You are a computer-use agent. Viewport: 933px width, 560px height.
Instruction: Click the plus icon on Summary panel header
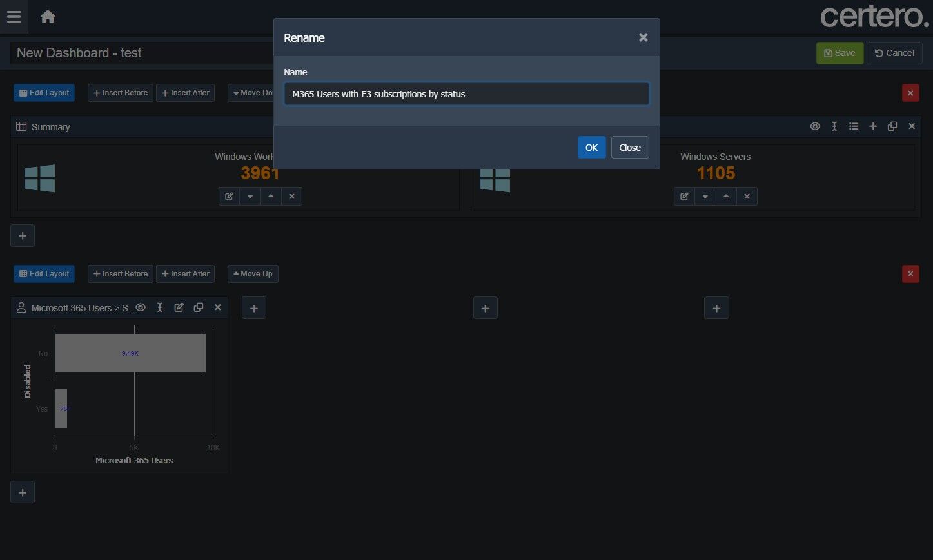pos(873,126)
